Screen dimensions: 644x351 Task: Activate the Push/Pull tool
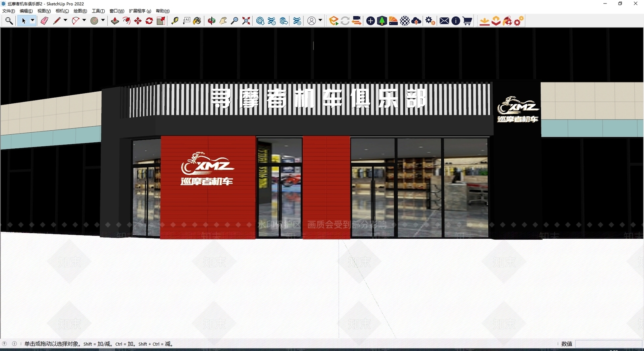coord(115,21)
